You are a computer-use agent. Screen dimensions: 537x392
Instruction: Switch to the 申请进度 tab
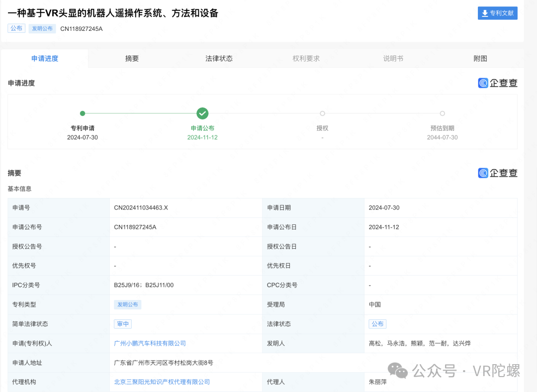click(x=45, y=59)
